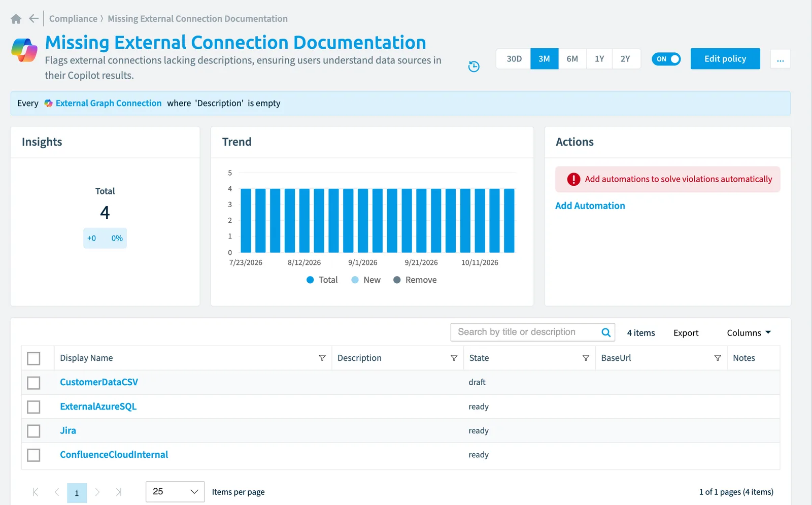Viewport: 812px width, 505px height.
Task: Filter the State column
Action: pyautogui.click(x=586, y=358)
